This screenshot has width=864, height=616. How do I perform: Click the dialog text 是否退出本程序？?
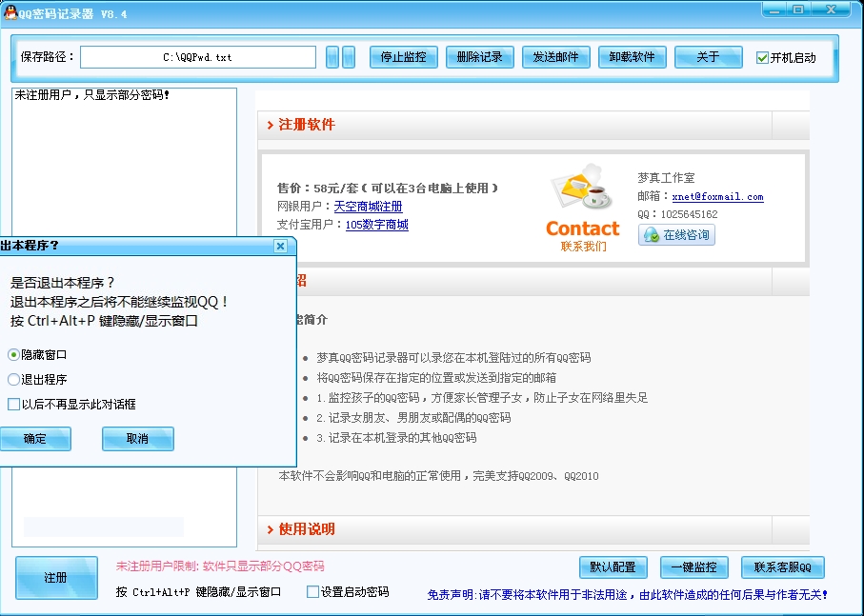(62, 283)
